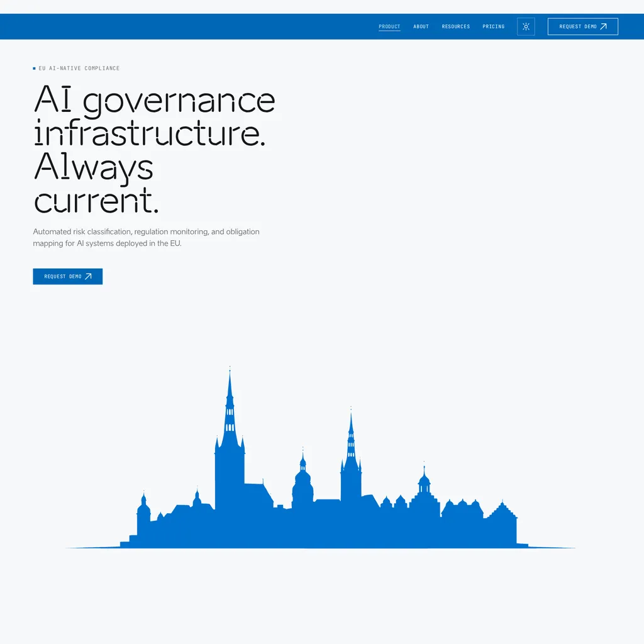The width and height of the screenshot is (644, 644).
Task: Open the Product nav item
Action: (389, 26)
